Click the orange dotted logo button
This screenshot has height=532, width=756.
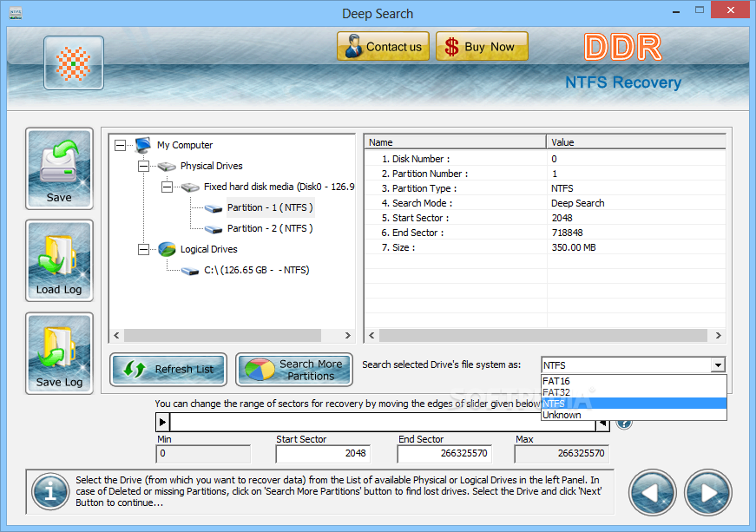[73, 62]
